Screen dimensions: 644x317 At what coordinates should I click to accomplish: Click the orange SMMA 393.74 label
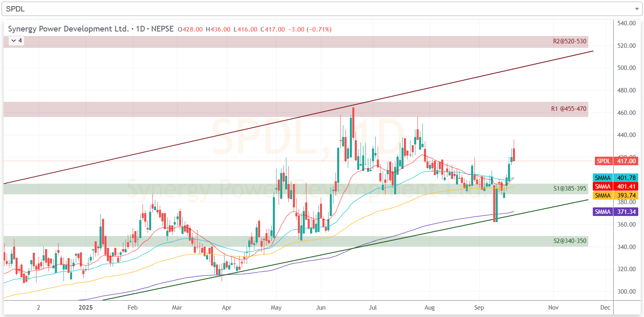615,196
